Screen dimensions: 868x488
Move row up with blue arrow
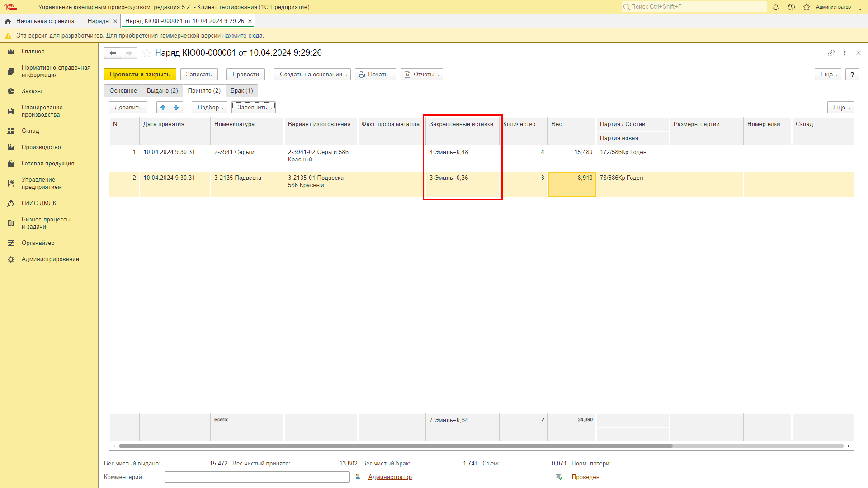coord(163,107)
